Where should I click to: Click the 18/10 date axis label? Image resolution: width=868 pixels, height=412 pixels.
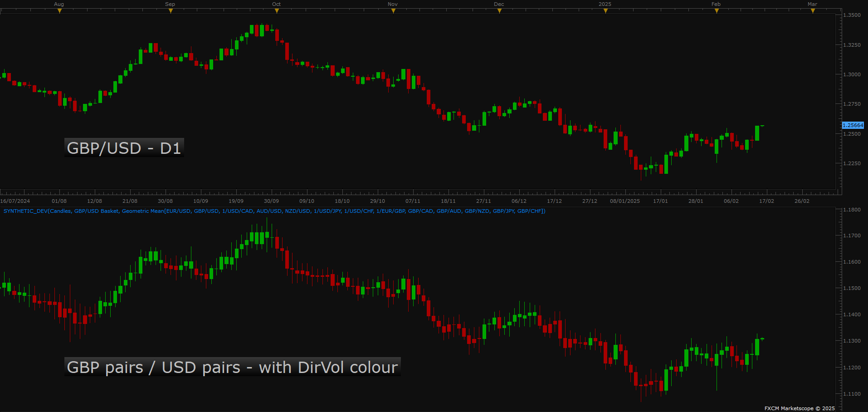(x=342, y=201)
